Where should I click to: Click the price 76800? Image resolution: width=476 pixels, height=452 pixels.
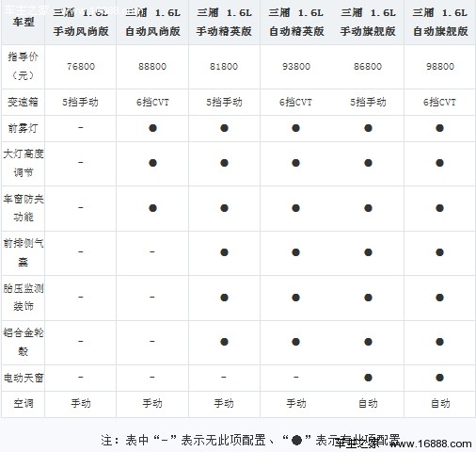81,67
